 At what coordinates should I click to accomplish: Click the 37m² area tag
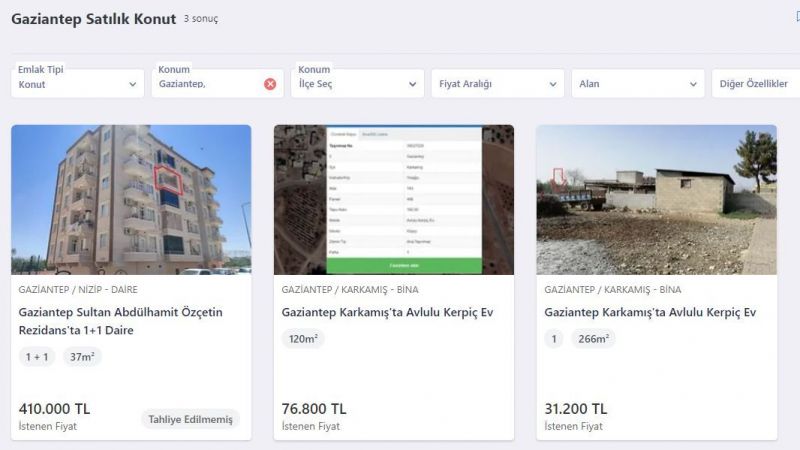point(82,357)
